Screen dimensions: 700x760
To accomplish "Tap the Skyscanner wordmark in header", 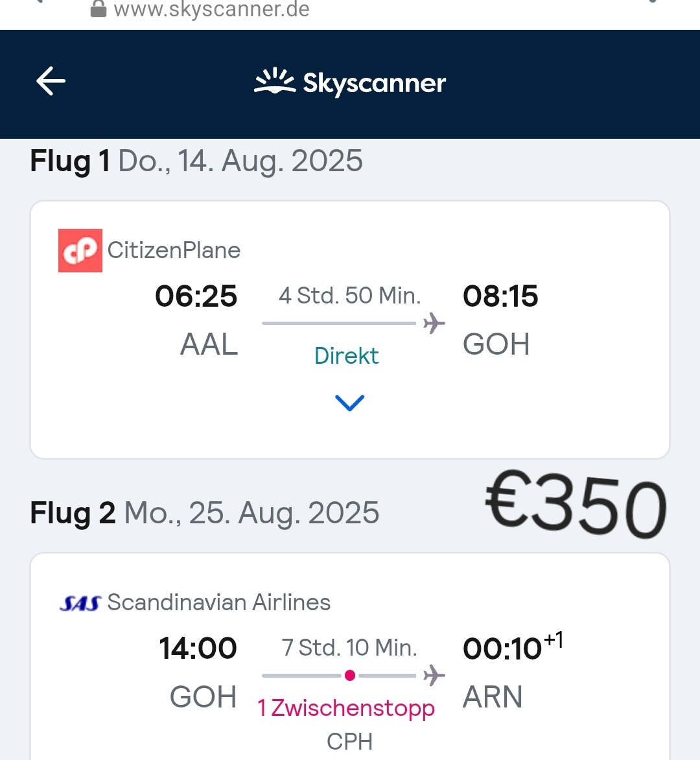I will pos(375,84).
